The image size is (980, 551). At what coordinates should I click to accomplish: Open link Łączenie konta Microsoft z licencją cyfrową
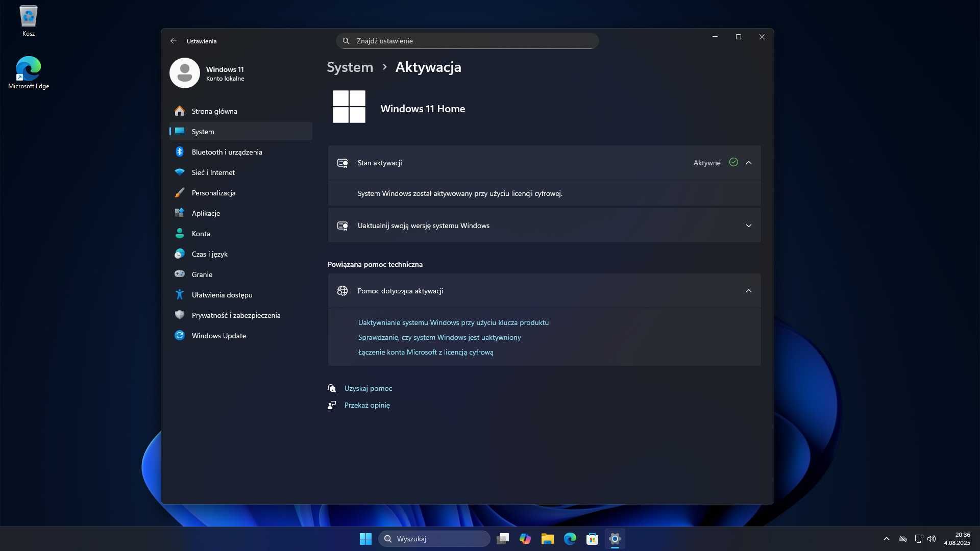pos(426,352)
